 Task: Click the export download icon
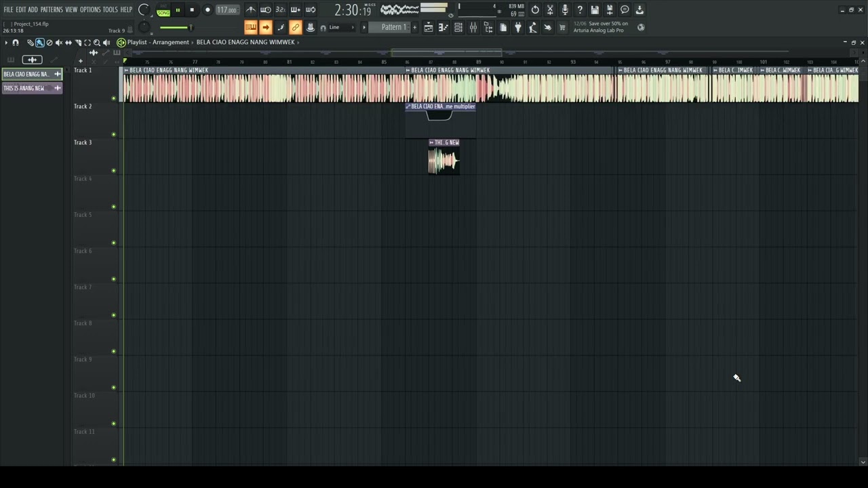(x=639, y=9)
